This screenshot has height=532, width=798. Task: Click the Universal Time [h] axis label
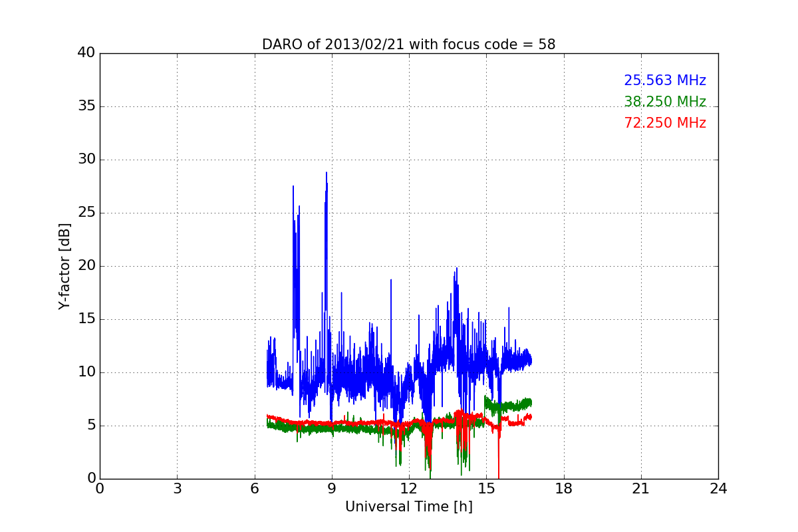click(408, 507)
